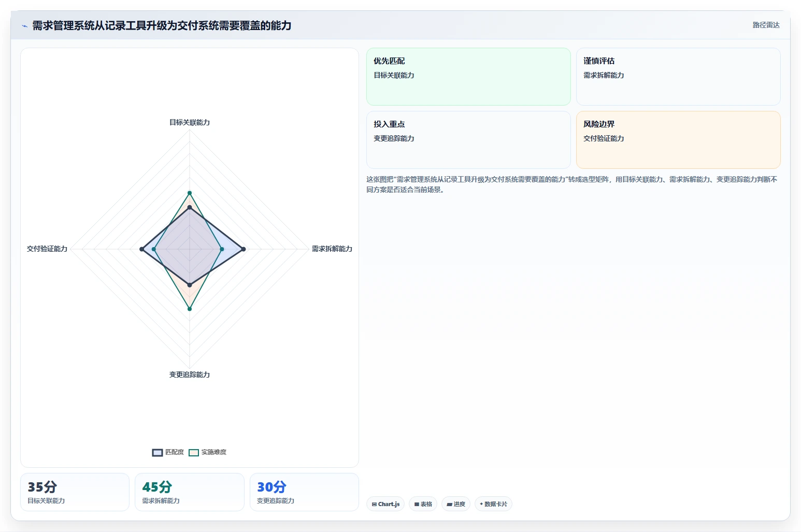Click the bottom 实施难度 data point on radar
This screenshot has height=532, width=801.
point(190,309)
